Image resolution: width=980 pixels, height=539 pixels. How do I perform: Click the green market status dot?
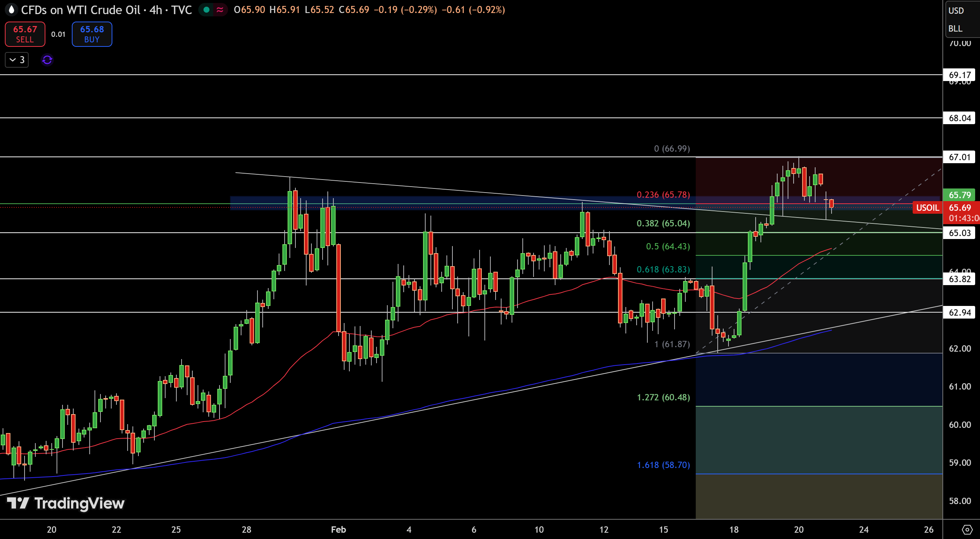[206, 10]
